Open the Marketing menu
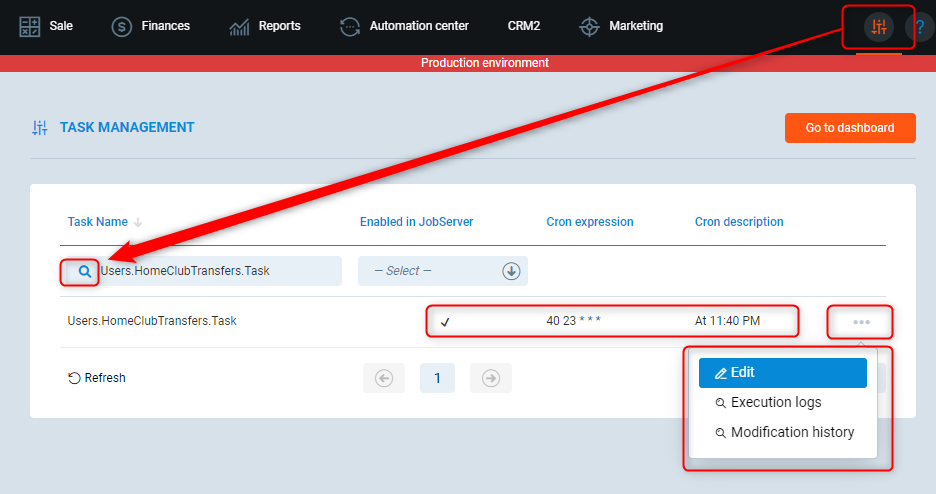This screenshot has height=494, width=936. pyautogui.click(x=621, y=26)
